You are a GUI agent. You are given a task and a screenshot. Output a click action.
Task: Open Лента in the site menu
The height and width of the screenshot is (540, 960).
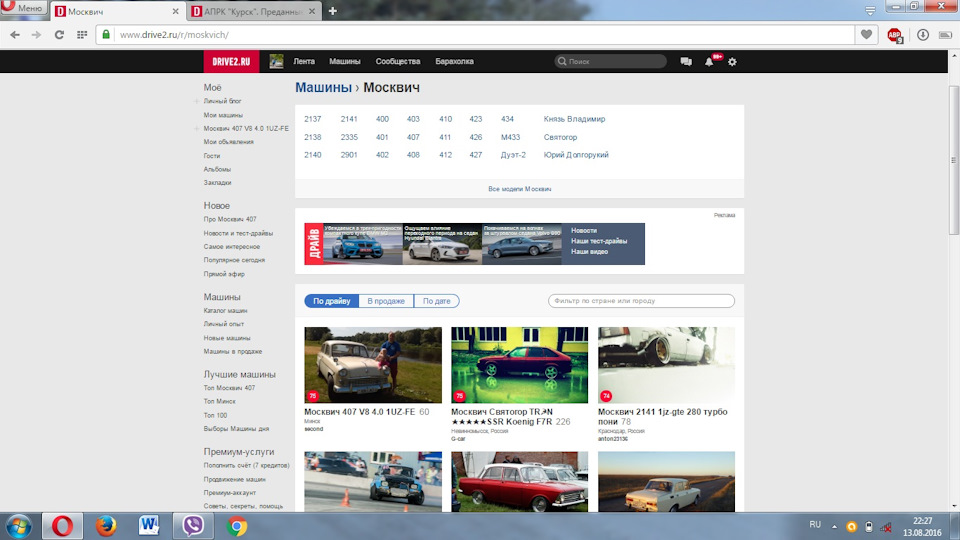tap(304, 61)
